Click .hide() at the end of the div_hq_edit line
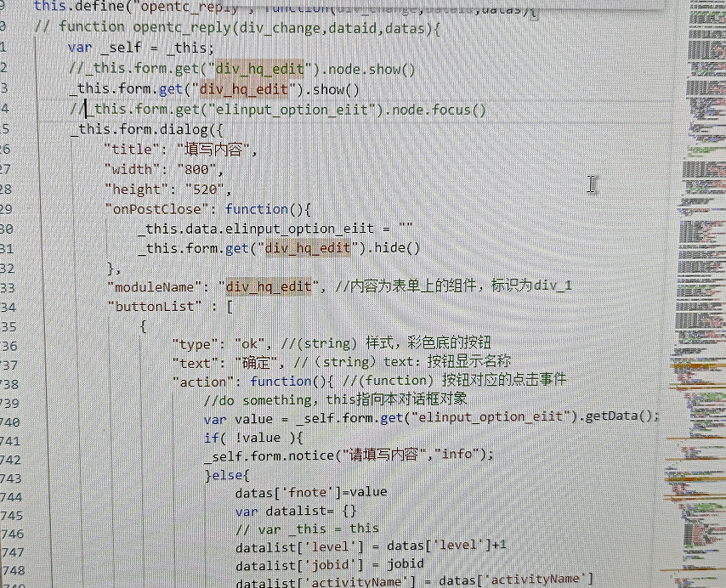Image resolution: width=726 pixels, height=588 pixels. click(x=393, y=248)
